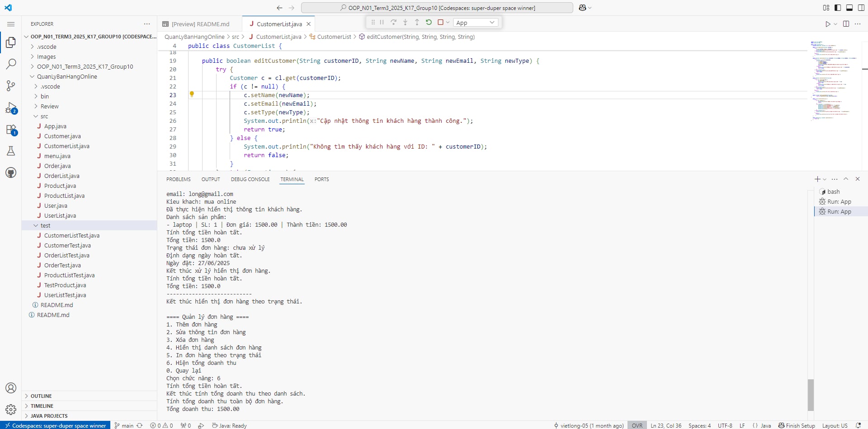Switch to the PROBLEMS panel tab
Screen dimensions: 868x429
tap(179, 179)
